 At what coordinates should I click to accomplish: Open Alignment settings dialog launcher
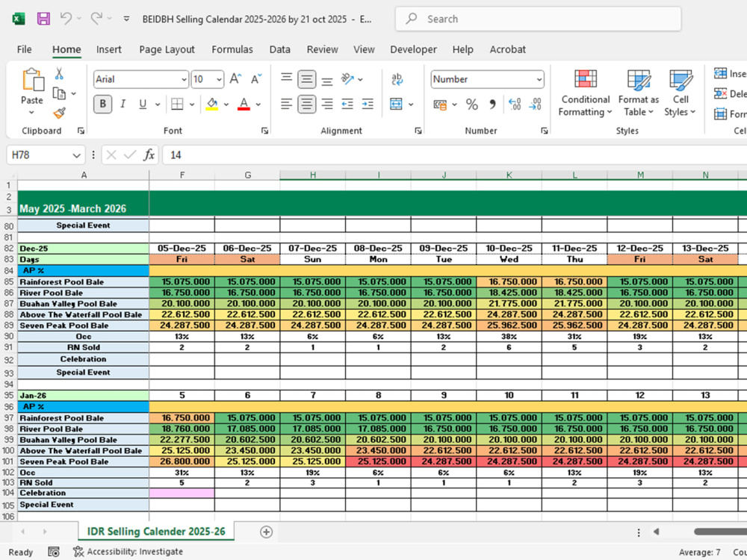click(418, 131)
